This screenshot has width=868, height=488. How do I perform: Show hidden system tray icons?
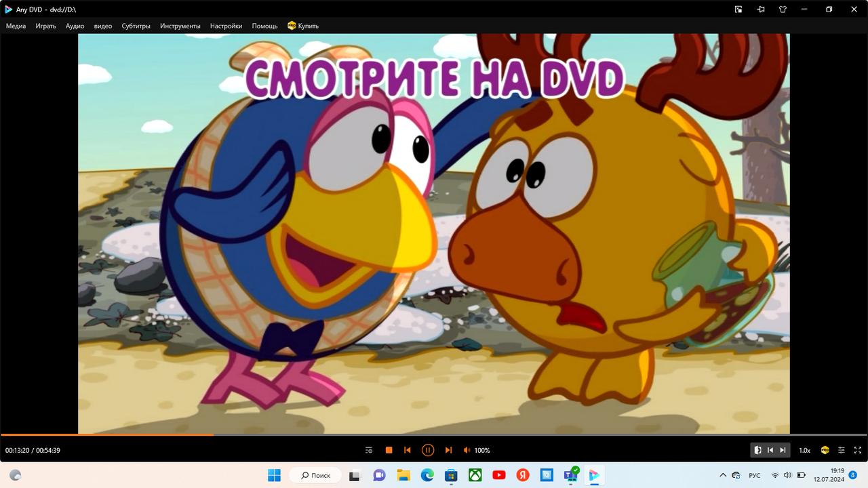point(723,475)
